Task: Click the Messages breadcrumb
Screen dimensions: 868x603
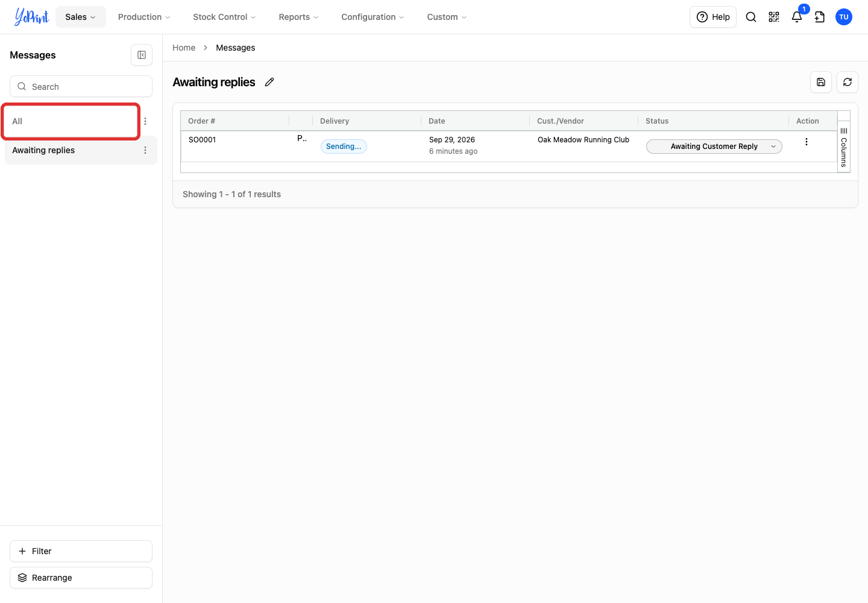Action: click(x=236, y=48)
